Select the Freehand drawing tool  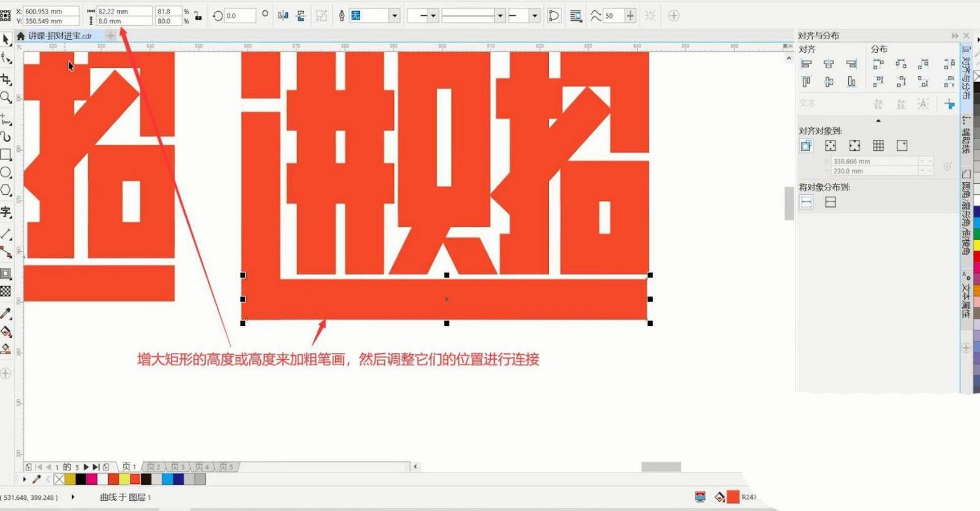(x=6, y=118)
